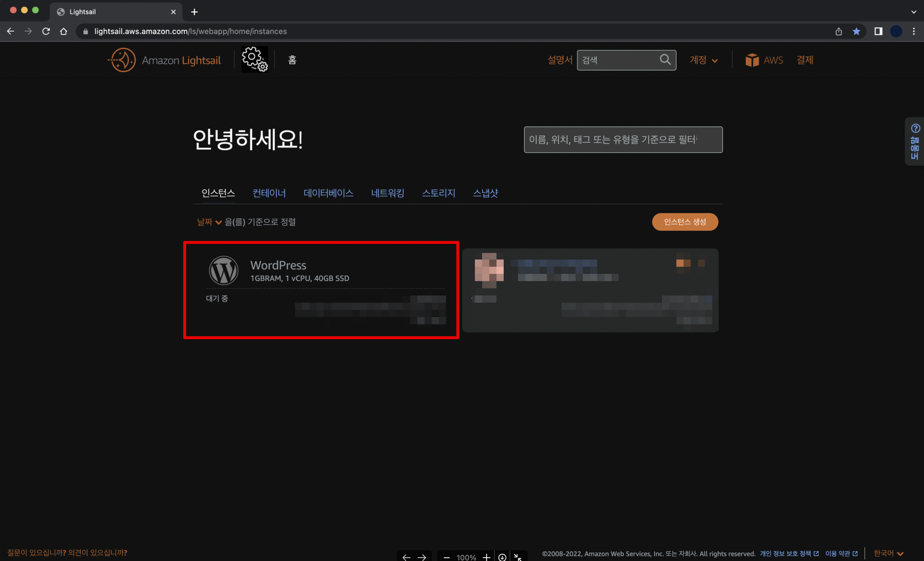Click the 안녕하세요! heading
The width and height of the screenshot is (924, 561).
248,139
